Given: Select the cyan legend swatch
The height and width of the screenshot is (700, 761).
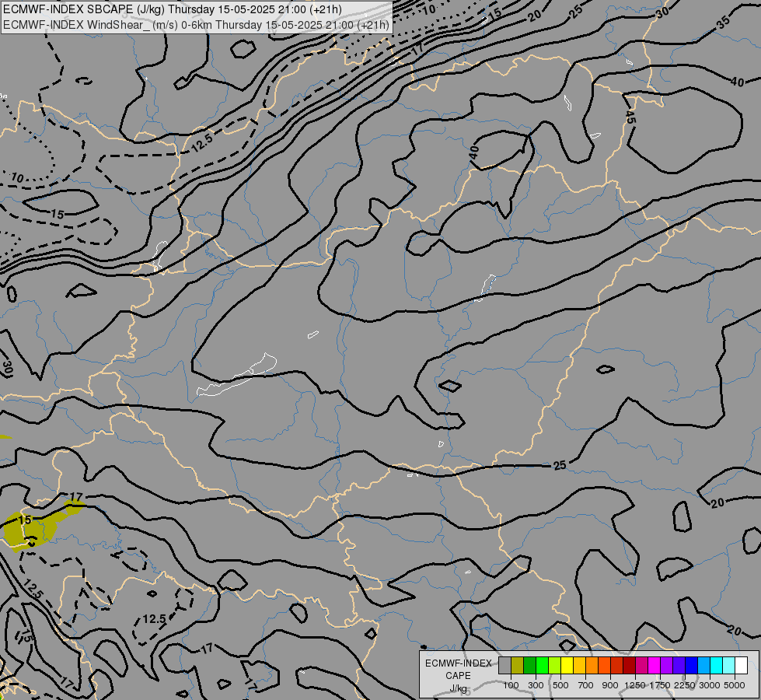Looking at the screenshot, I should click(x=716, y=665).
